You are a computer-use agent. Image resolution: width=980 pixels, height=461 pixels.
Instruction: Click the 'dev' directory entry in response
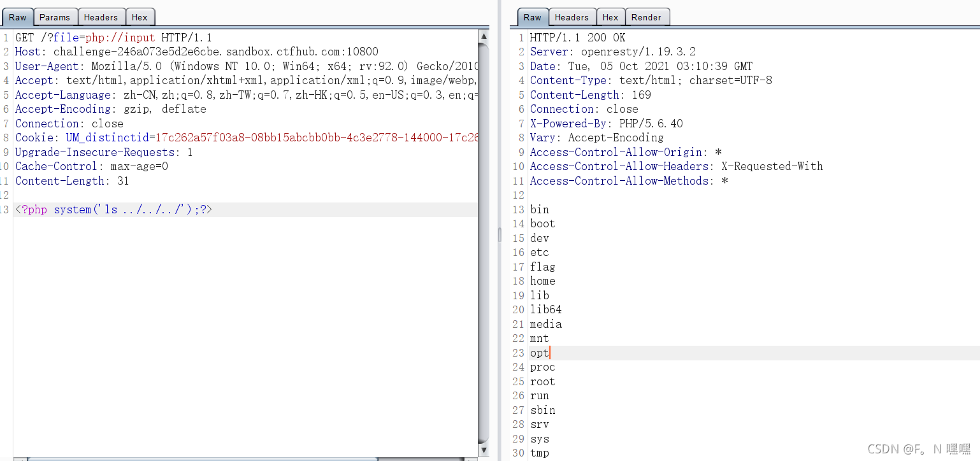point(539,238)
